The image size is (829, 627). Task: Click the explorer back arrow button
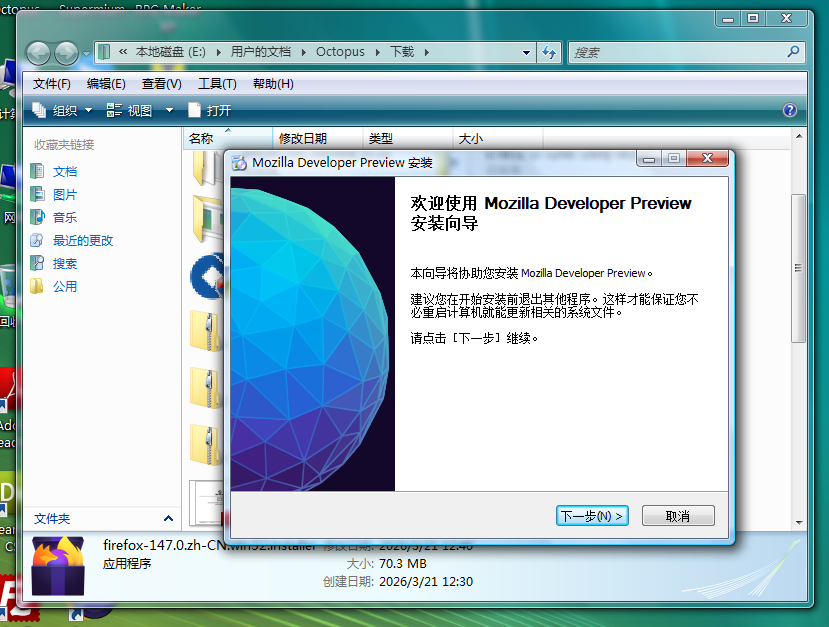click(39, 53)
